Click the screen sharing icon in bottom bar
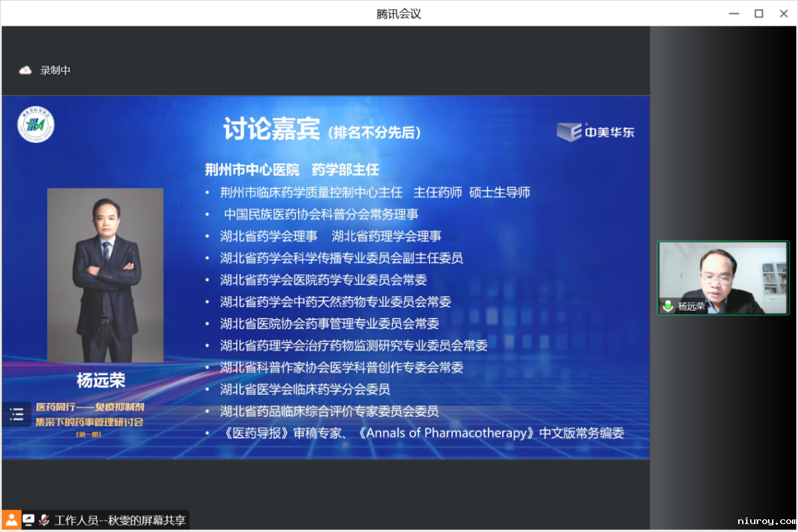798x532 pixels. pos(29,520)
